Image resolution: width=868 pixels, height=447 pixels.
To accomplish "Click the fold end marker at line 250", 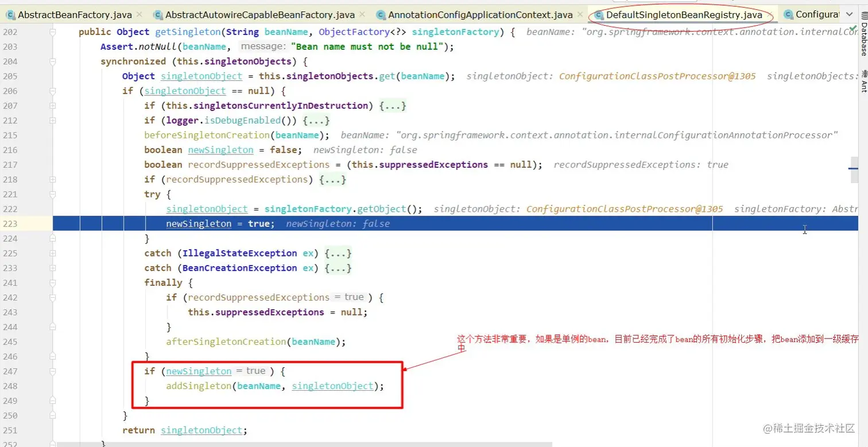I will tap(53, 415).
